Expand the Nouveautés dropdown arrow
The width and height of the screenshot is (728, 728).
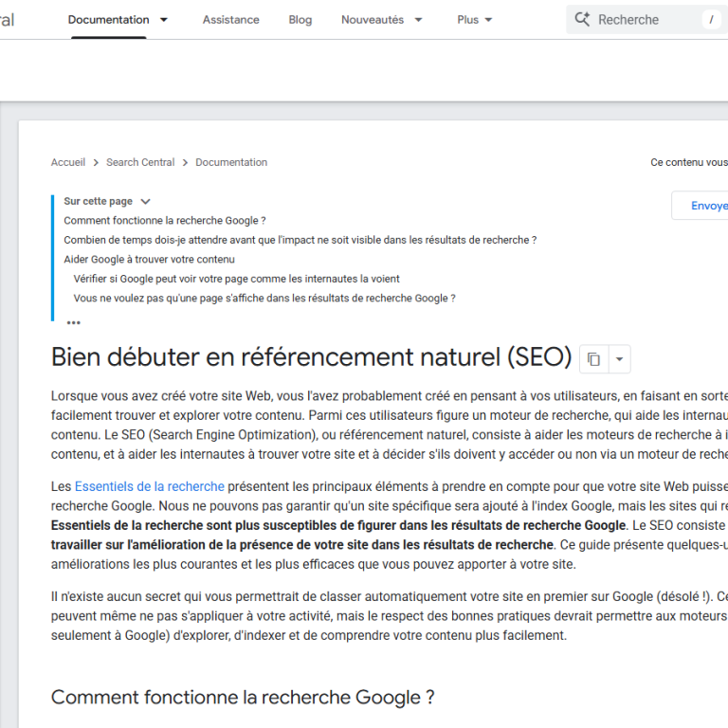(x=418, y=20)
